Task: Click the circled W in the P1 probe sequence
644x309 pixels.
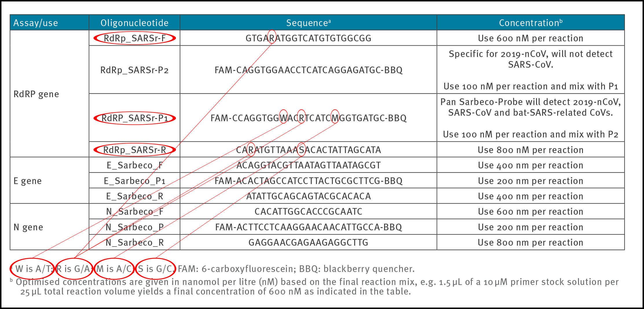Action: click(283, 117)
